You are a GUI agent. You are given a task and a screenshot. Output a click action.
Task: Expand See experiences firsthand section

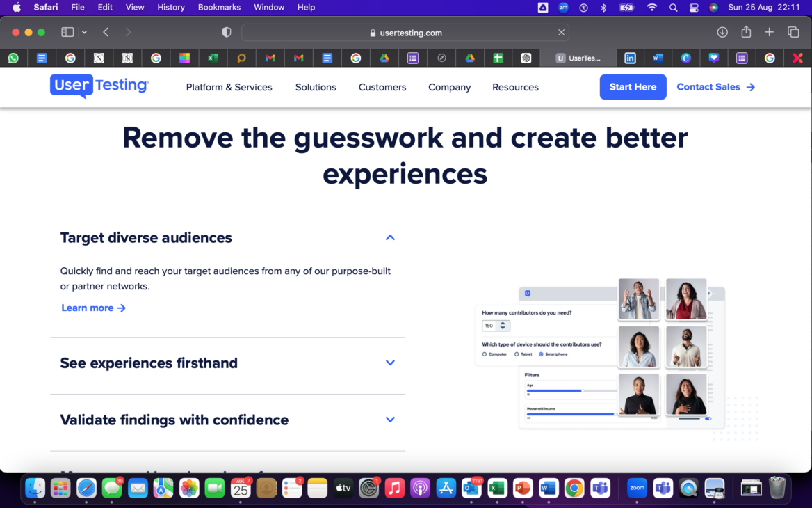[390, 363]
